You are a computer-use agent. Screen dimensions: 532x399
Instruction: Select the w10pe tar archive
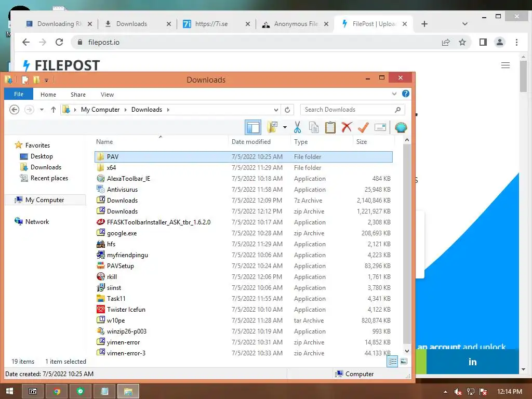[x=243, y=320]
